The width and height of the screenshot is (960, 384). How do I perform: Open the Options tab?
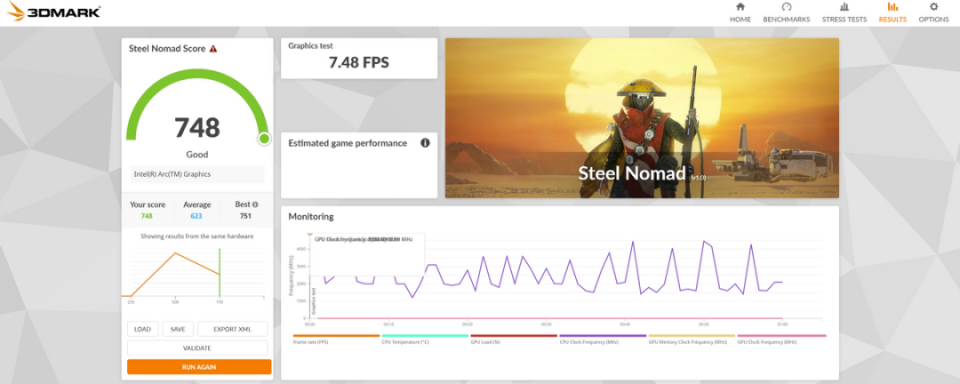tap(934, 12)
